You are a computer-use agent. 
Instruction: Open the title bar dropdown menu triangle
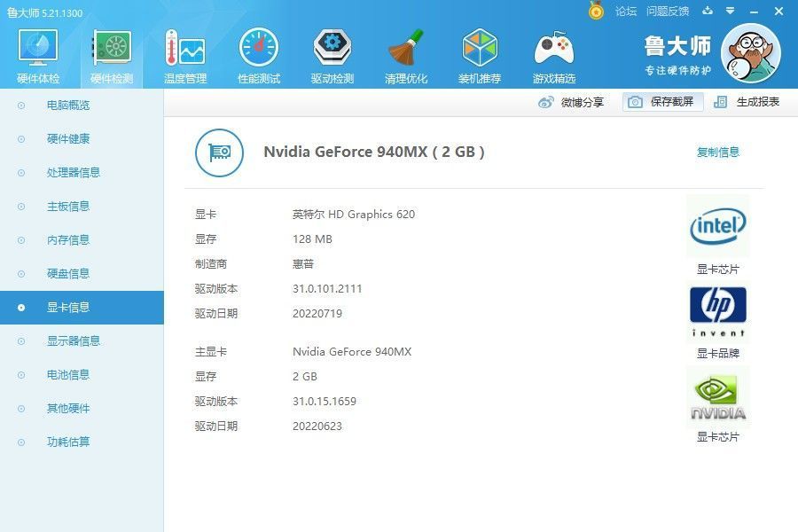pyautogui.click(x=731, y=11)
